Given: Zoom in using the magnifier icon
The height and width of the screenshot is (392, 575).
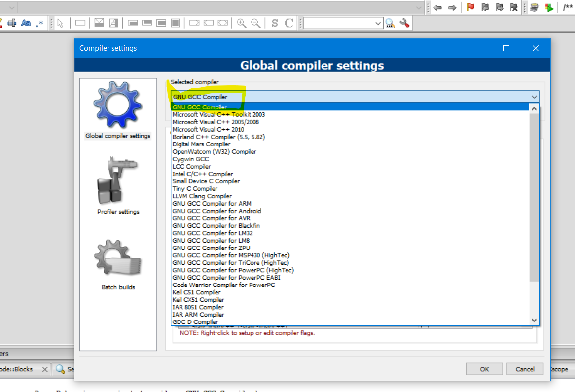Looking at the screenshot, I should [x=241, y=23].
